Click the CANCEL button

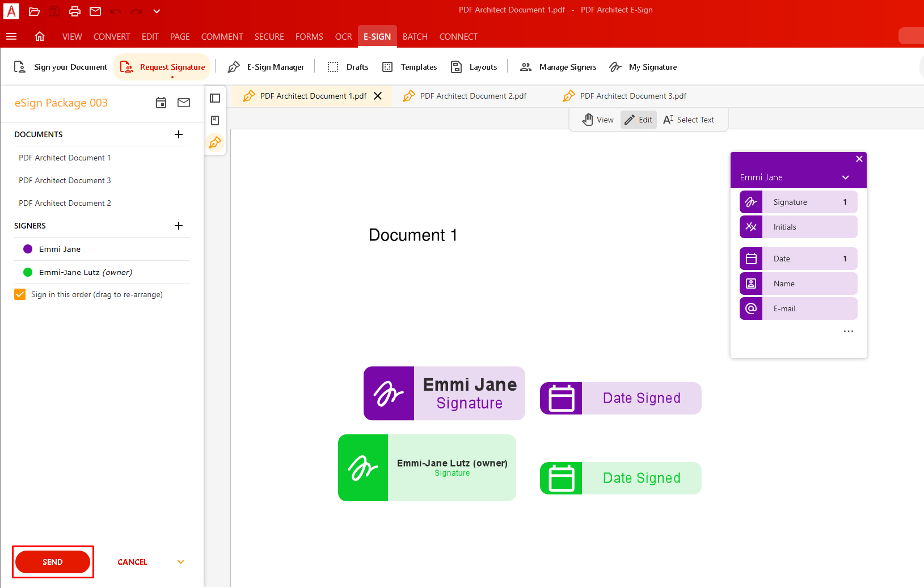[x=132, y=562]
